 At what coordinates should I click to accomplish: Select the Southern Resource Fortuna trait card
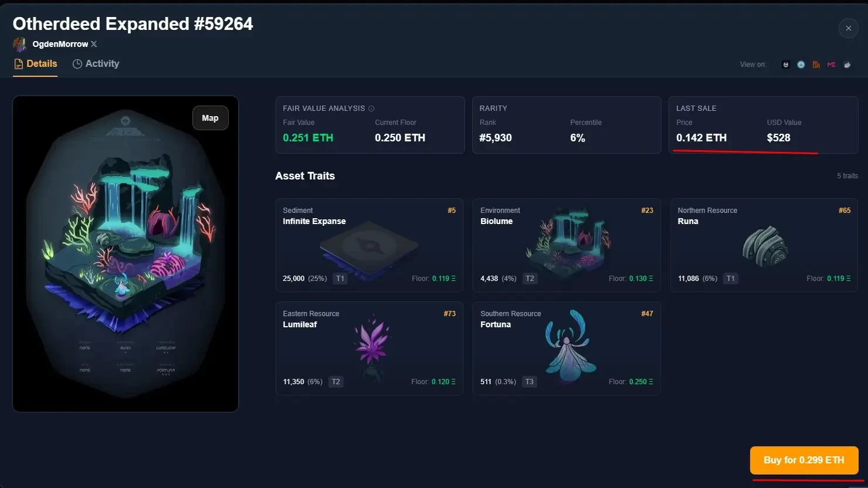(x=567, y=348)
